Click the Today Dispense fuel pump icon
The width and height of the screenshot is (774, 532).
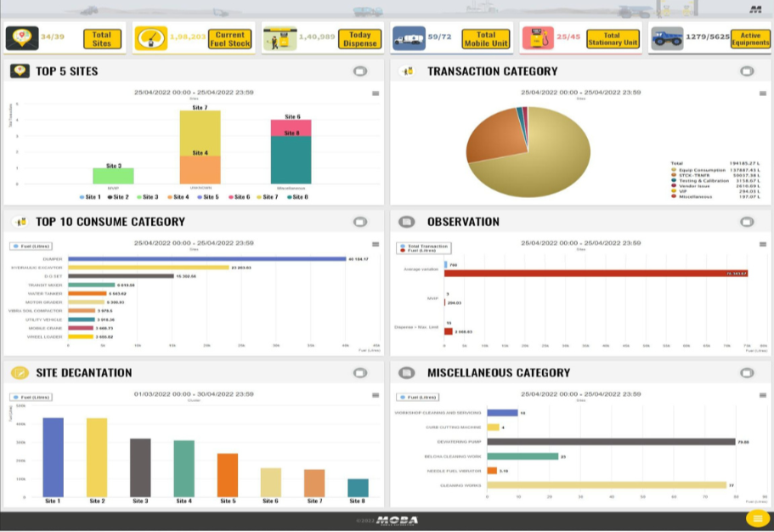click(x=279, y=38)
